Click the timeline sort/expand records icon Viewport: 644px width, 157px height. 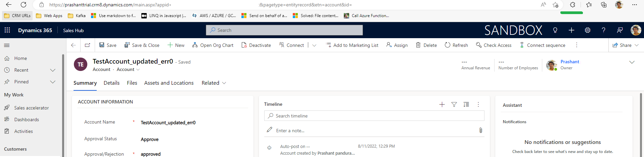pyautogui.click(x=466, y=104)
